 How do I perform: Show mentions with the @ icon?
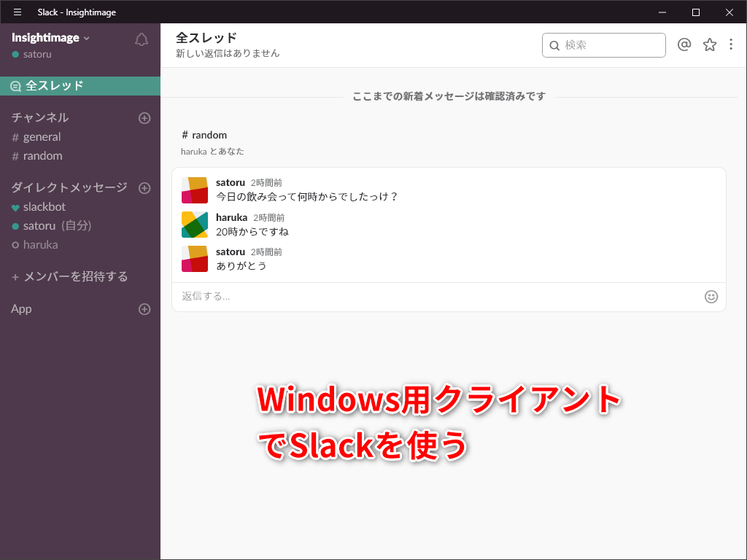[x=684, y=44]
